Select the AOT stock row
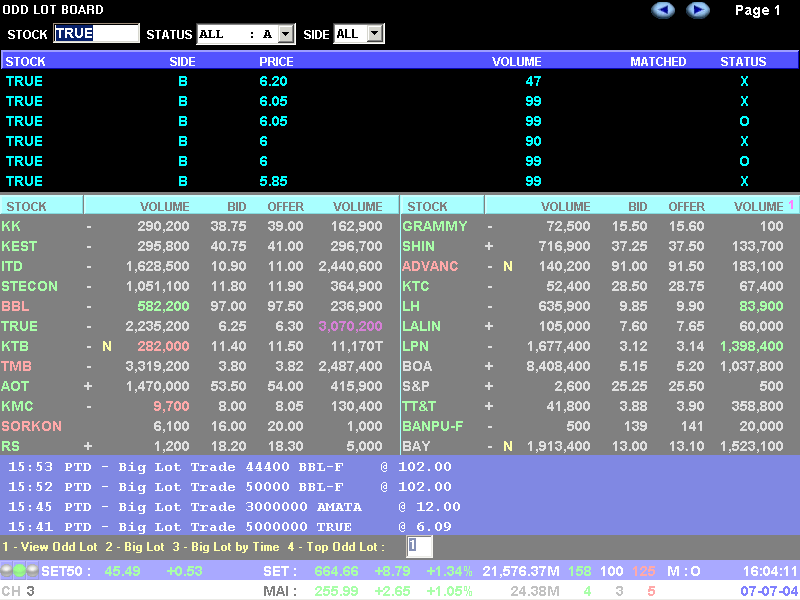This screenshot has height=600, width=800. click(199, 386)
